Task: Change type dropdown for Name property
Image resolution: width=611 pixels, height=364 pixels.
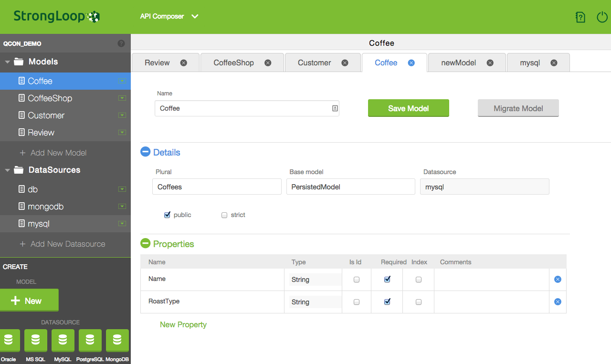Action: pyautogui.click(x=315, y=280)
